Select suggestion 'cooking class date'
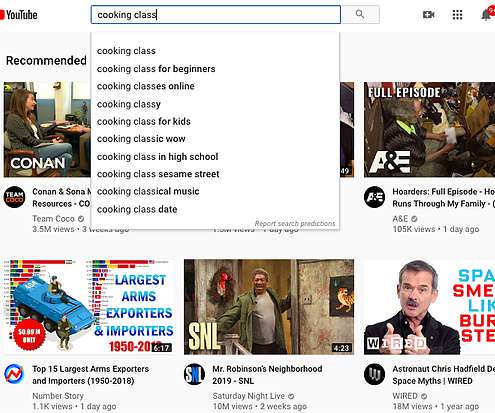This screenshot has width=495, height=413. (x=215, y=209)
